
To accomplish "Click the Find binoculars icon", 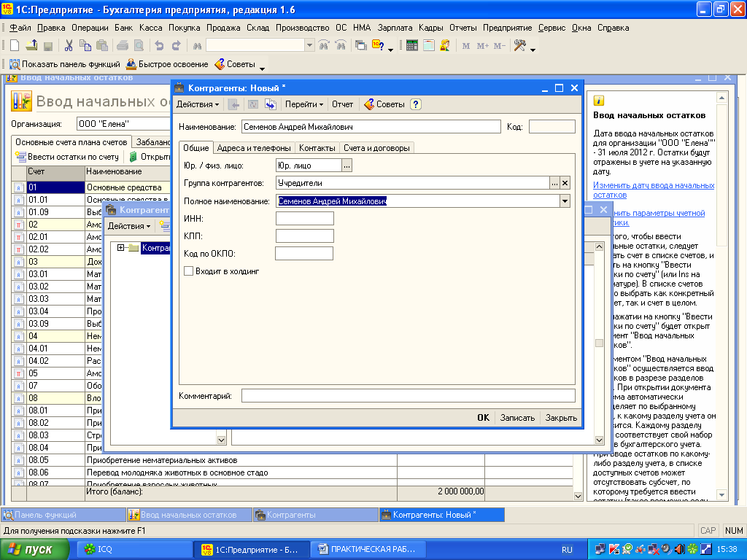I will 197,46.
